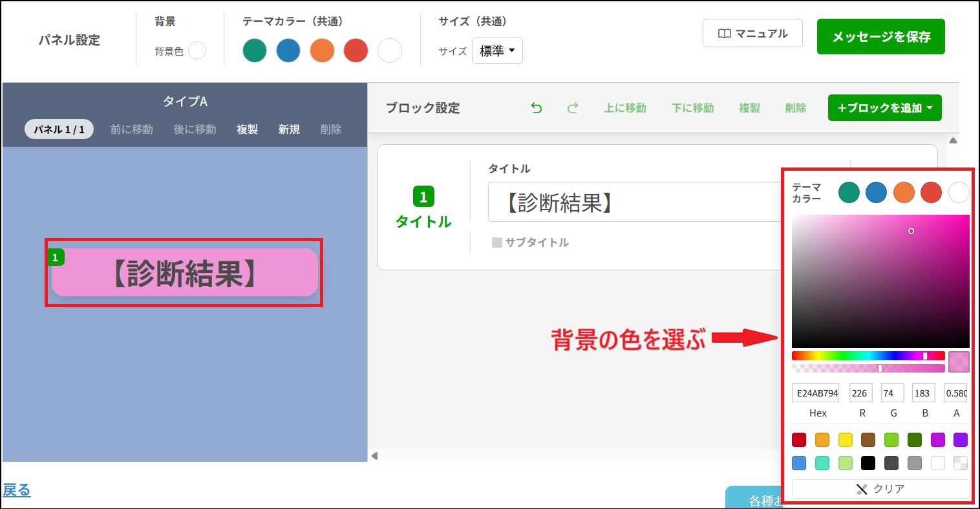Screen dimensions: 980x509
Task: Select orange theme color in top bar
Action: (322, 50)
